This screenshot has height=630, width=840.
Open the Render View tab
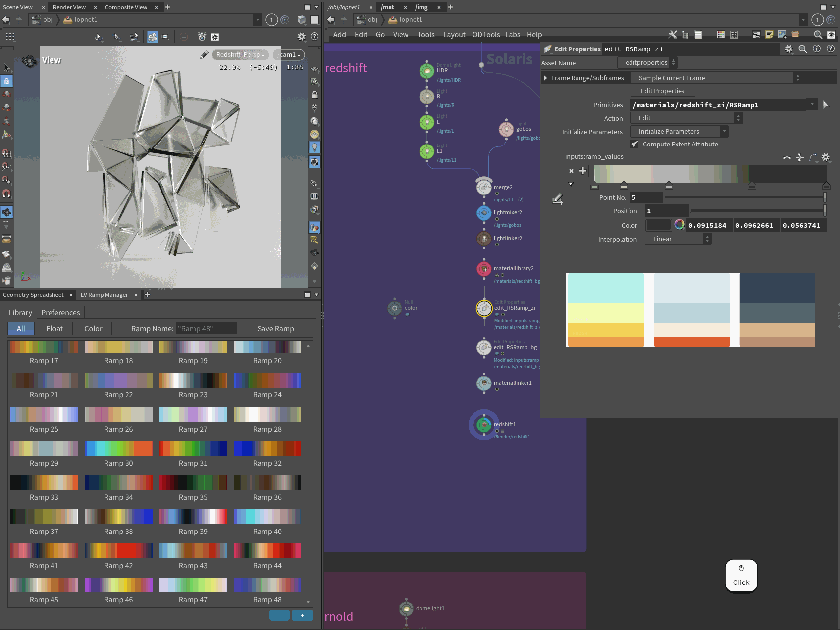69,7
